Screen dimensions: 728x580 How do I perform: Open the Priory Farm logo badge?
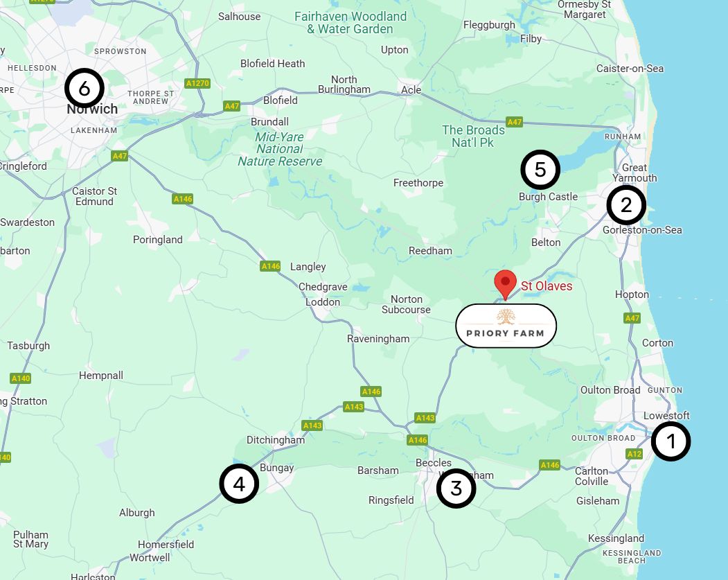506,326
